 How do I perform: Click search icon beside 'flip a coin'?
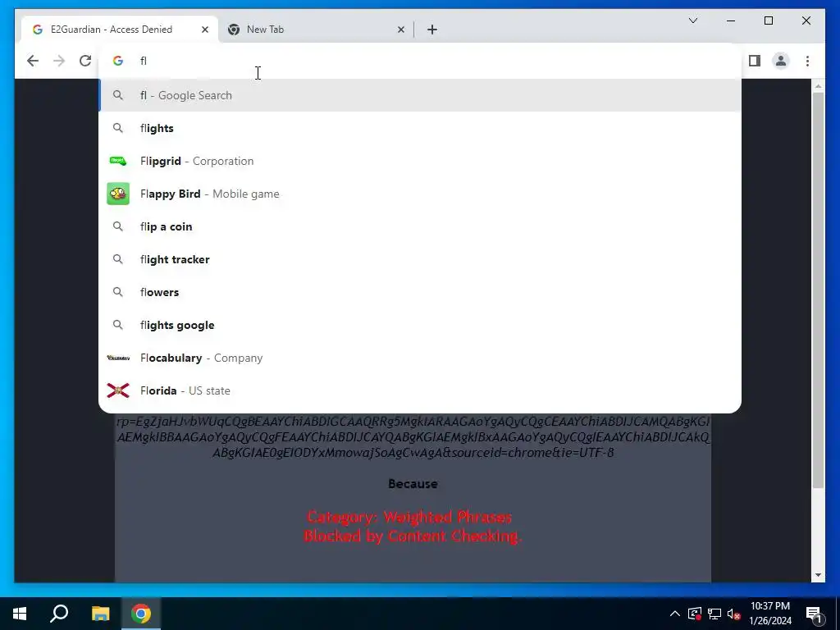(x=118, y=226)
